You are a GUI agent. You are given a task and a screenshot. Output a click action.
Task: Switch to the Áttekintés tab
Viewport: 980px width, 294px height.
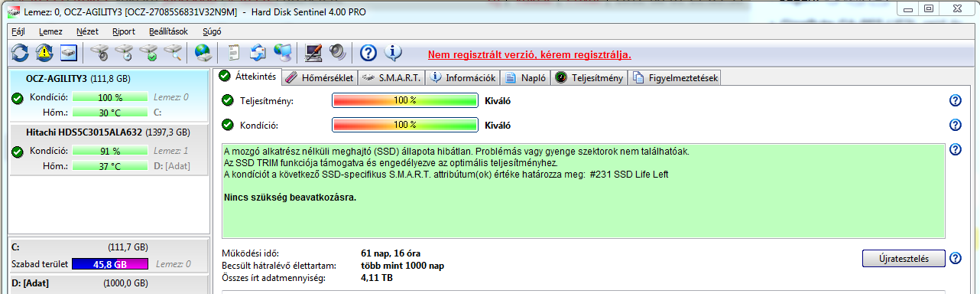tap(247, 77)
